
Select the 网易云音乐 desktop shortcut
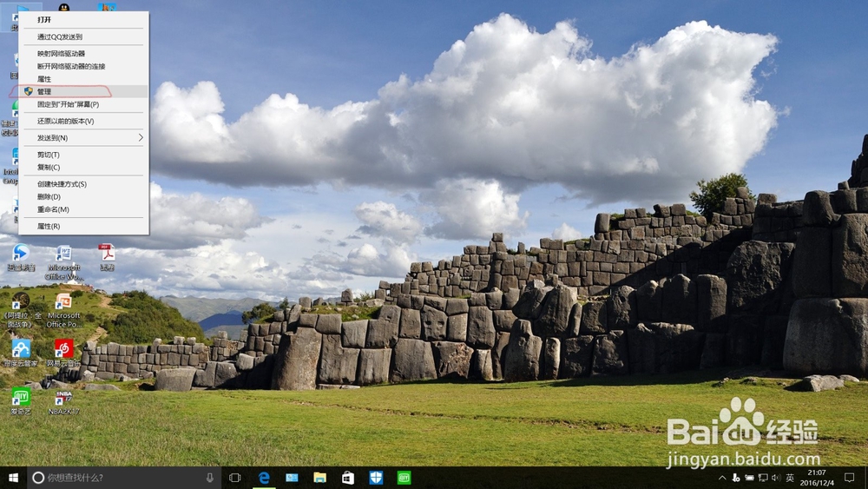pos(63,353)
